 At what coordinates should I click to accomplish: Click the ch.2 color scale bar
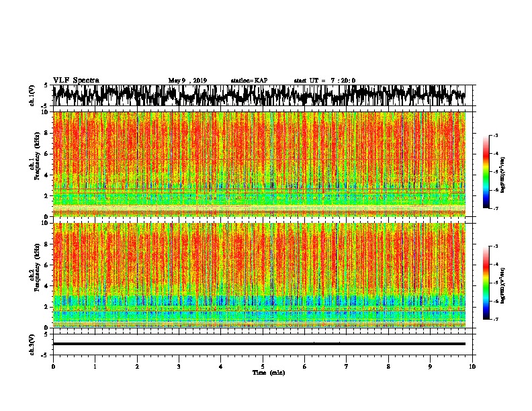pos(486,283)
